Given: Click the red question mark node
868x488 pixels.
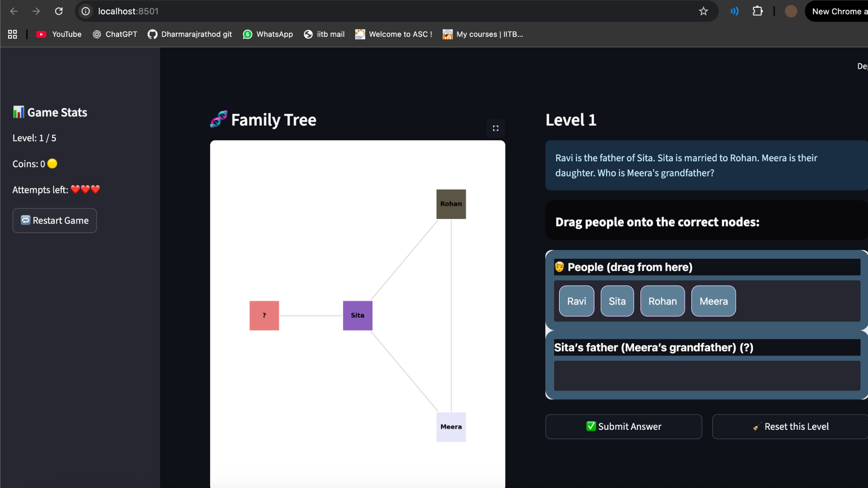Looking at the screenshot, I should tap(264, 315).
